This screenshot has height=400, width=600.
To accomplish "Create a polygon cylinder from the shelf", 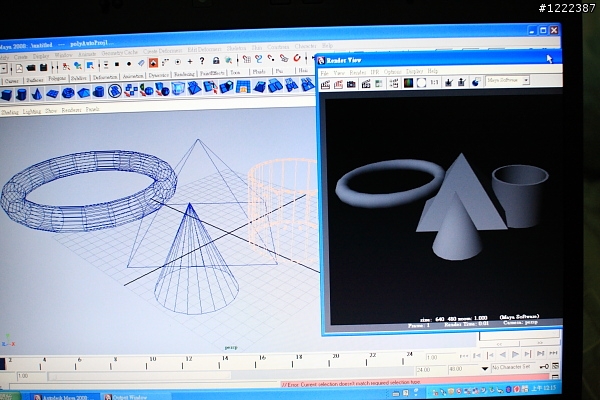I will tap(22, 94).
